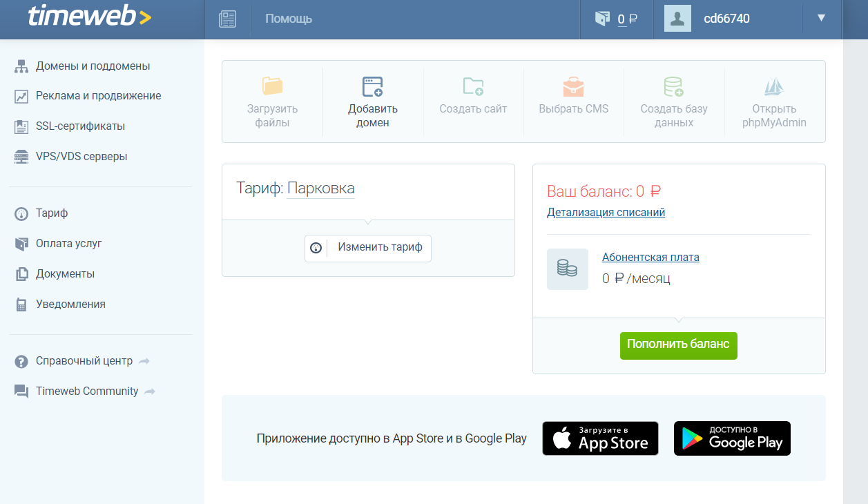The width and height of the screenshot is (868, 504).
Task: Open the Помощь help menu
Action: point(289,19)
